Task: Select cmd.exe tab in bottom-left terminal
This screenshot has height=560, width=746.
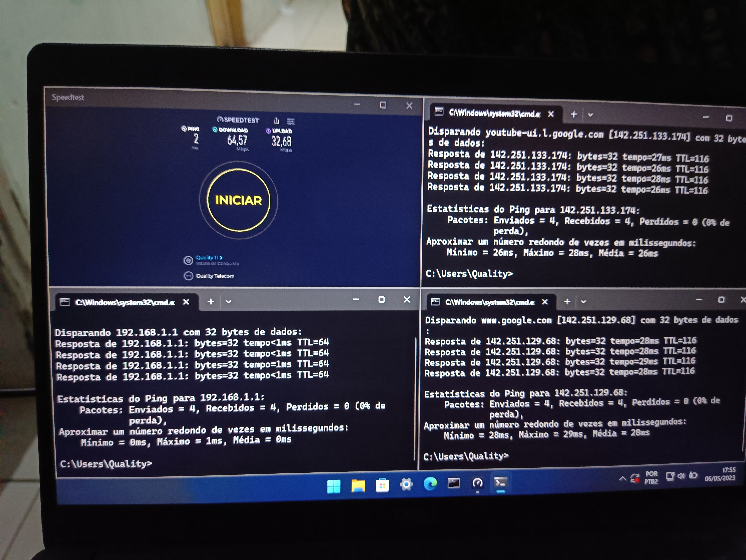Action: (x=125, y=302)
